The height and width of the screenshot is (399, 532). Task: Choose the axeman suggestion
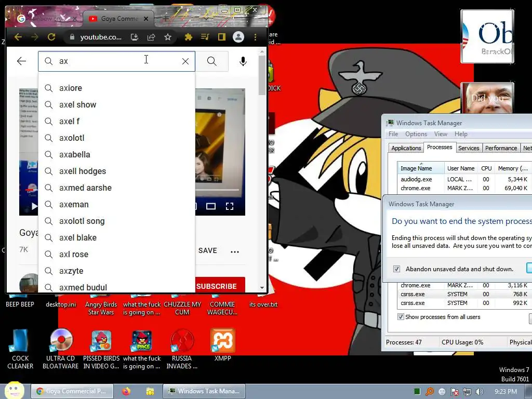point(117,204)
